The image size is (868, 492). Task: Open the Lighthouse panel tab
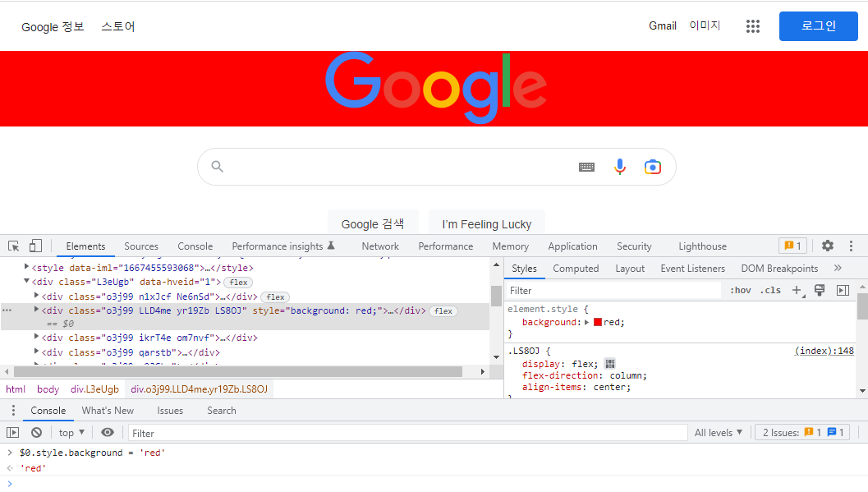click(x=702, y=246)
